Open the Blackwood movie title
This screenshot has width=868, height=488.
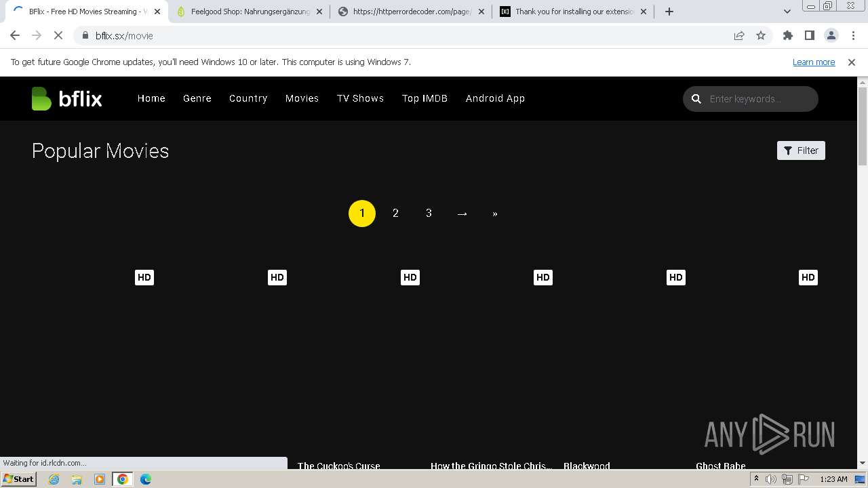tap(587, 466)
